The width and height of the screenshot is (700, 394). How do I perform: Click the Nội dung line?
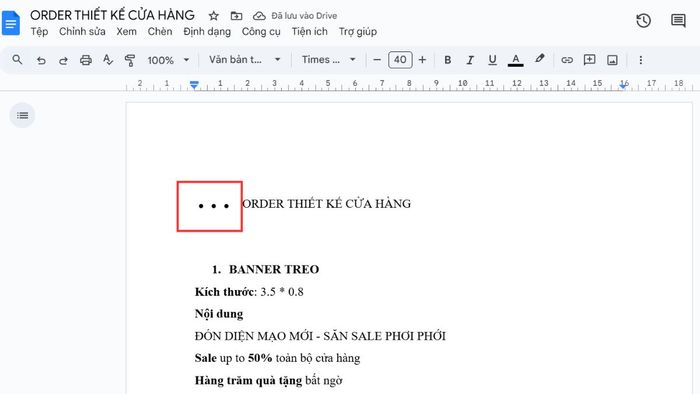coord(219,314)
